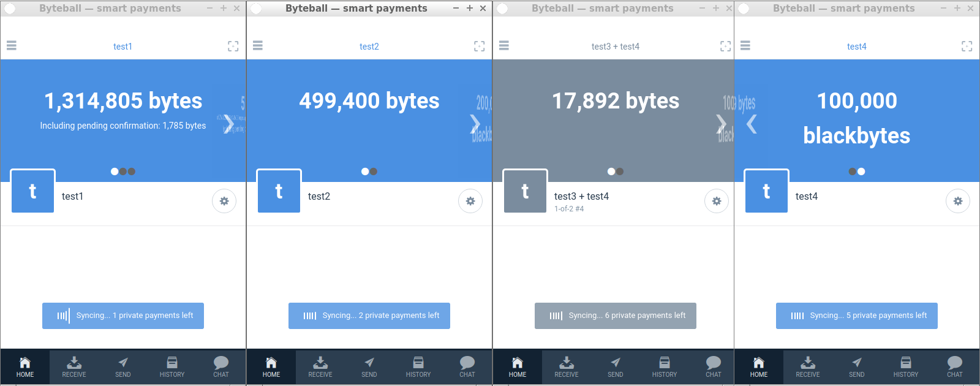Select the dark page dot under 499,400 bytes
The width and height of the screenshot is (980, 386).
374,172
